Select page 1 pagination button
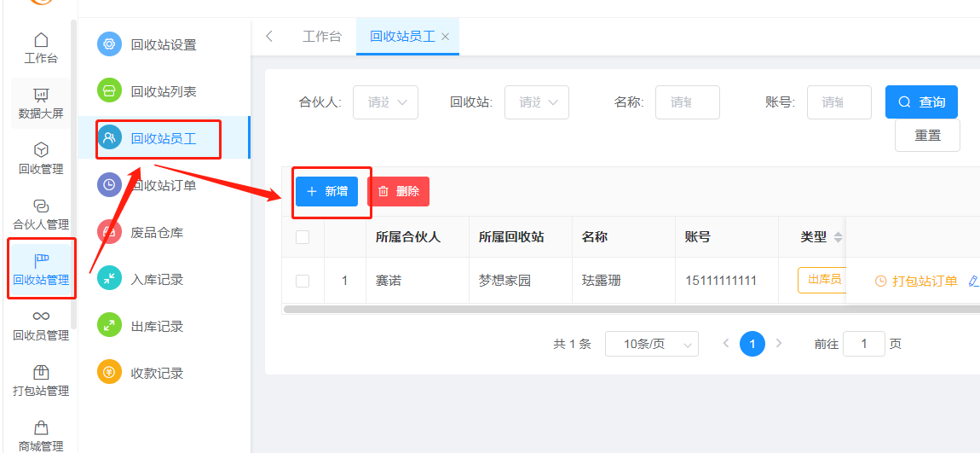The height and width of the screenshot is (453, 980). coord(752,344)
